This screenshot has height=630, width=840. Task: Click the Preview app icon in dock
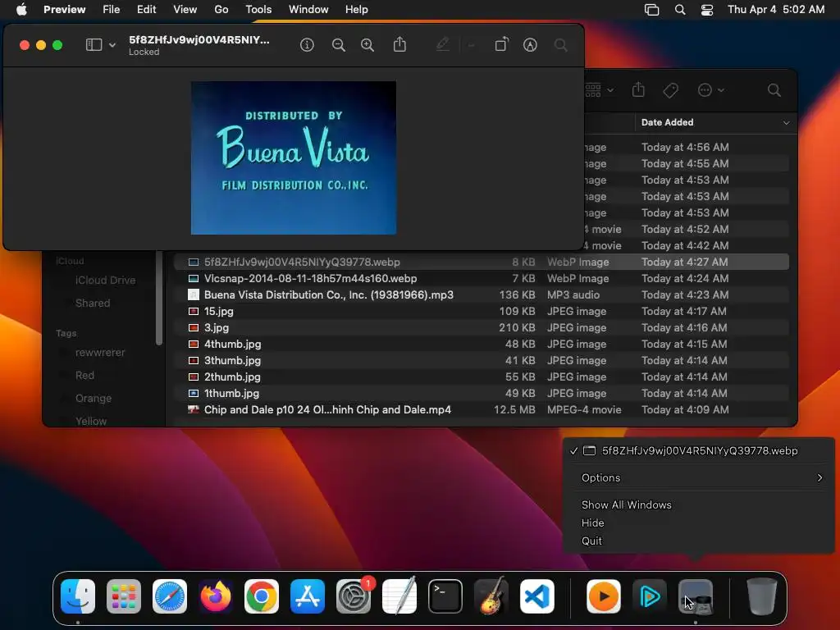[x=696, y=596]
